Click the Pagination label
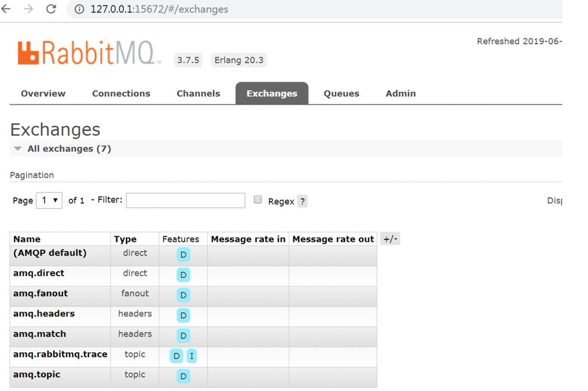This screenshot has height=391, width=588. pos(32,175)
